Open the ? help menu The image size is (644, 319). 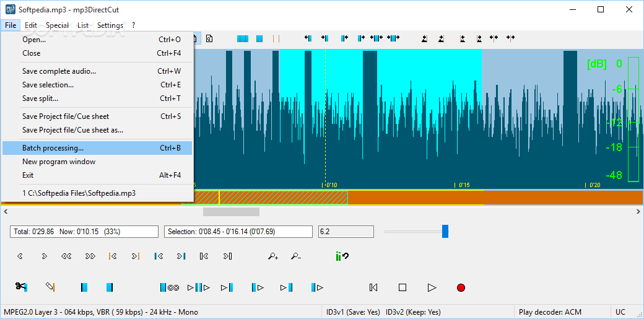134,25
